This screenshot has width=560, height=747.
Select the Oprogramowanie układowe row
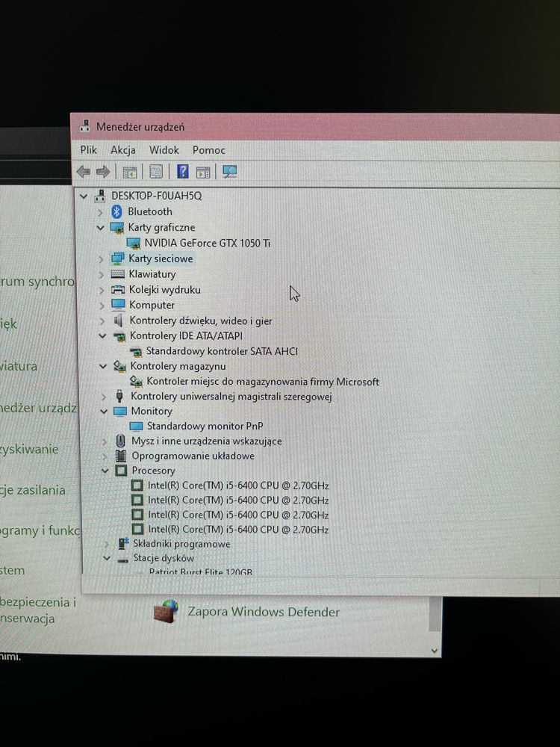pos(193,456)
